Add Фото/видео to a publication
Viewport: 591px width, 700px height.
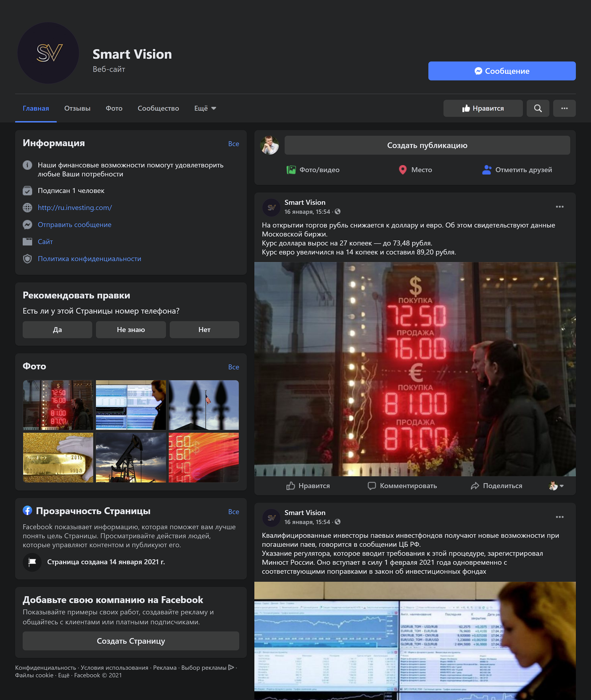313,170
